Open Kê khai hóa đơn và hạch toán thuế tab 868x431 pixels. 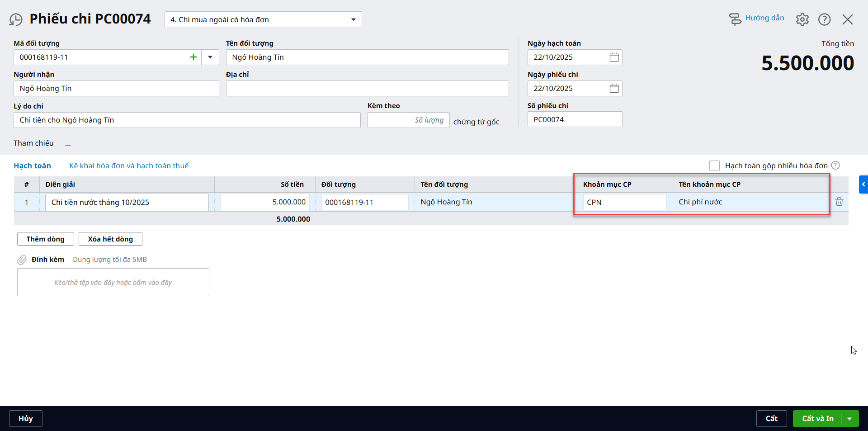click(x=129, y=166)
